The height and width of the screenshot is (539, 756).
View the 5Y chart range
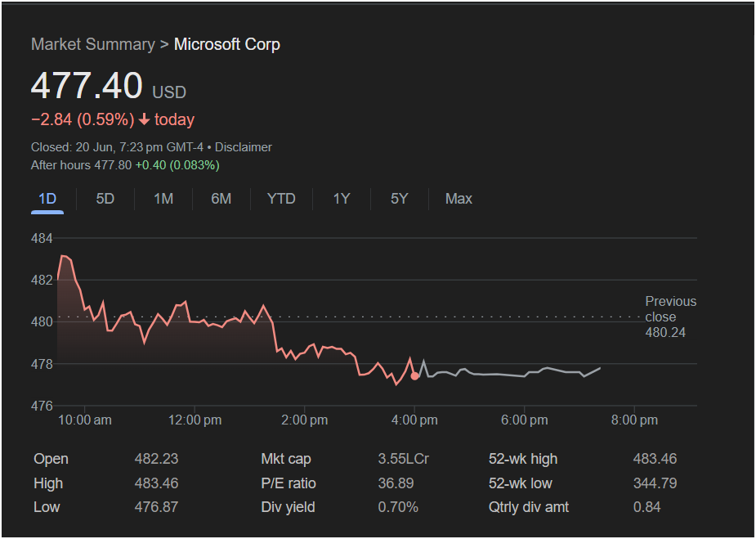click(399, 199)
